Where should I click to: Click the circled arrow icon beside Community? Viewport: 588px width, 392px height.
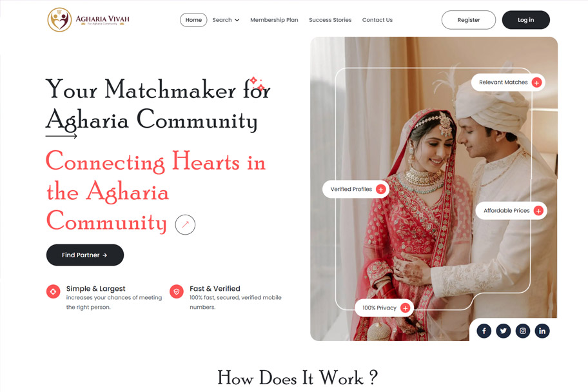click(x=185, y=225)
